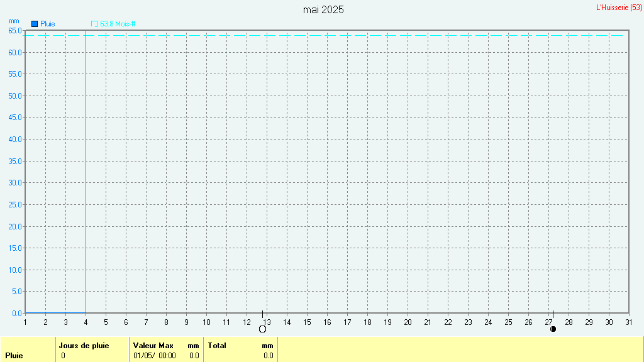Click the 50.0 y-axis value
The image size is (644, 362).
15,96
